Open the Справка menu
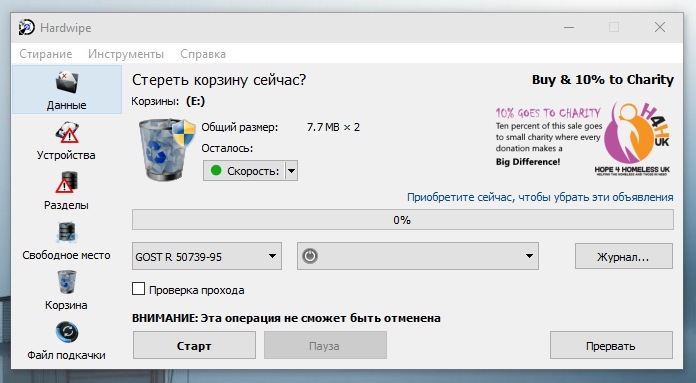The width and height of the screenshot is (696, 383). pos(203,54)
